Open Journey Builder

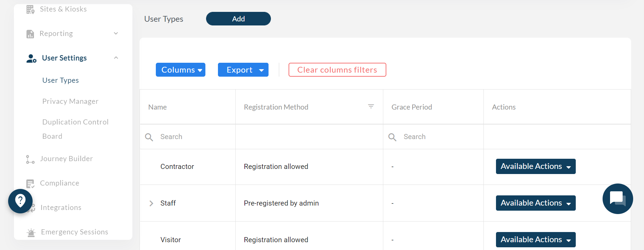[x=67, y=159]
